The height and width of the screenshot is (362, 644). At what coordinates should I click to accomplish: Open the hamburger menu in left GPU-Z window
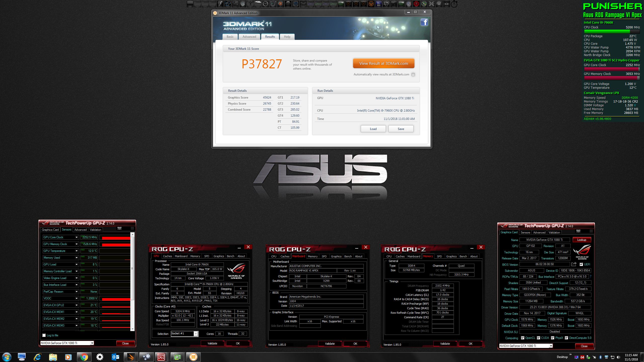(x=132, y=228)
